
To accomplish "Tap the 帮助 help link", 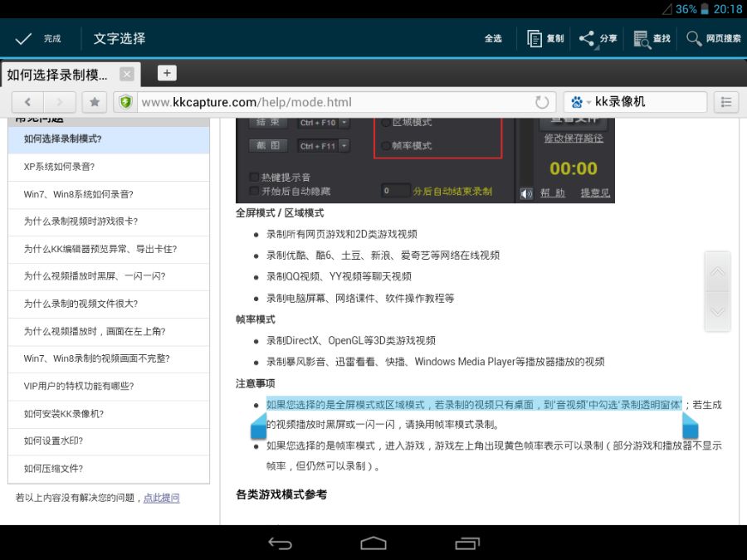I will (x=553, y=192).
